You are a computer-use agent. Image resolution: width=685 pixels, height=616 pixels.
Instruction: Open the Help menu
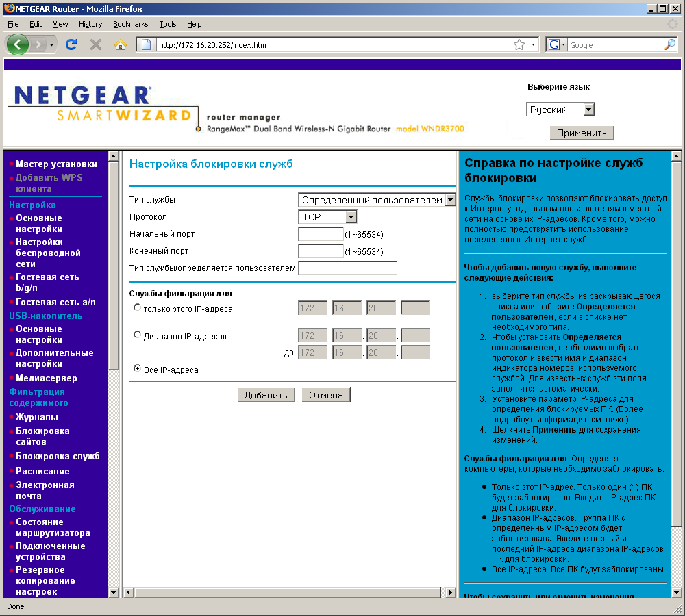(x=195, y=24)
